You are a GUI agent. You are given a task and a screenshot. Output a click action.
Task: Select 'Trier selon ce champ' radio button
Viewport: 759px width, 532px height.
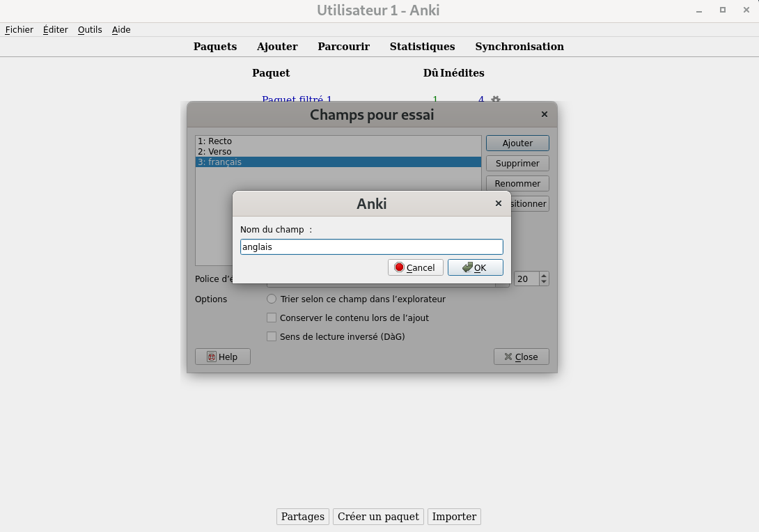(272, 299)
